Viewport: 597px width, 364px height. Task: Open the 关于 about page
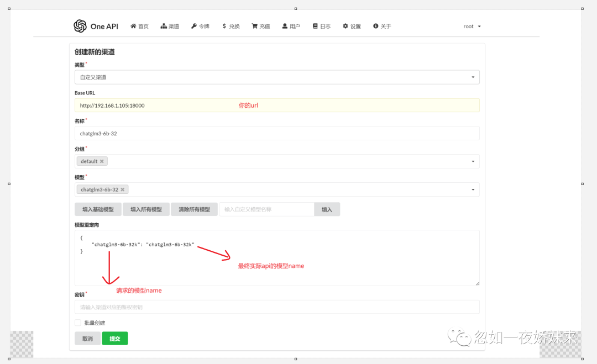[375, 25]
